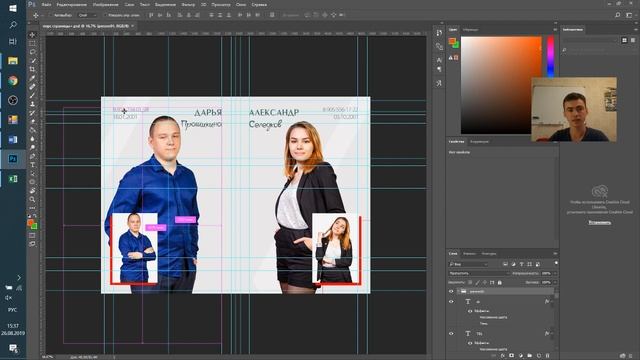Viewport: 640px width, 360px height.
Task: Toggle Lock All padlock icon
Action: pyautogui.click(x=500, y=282)
